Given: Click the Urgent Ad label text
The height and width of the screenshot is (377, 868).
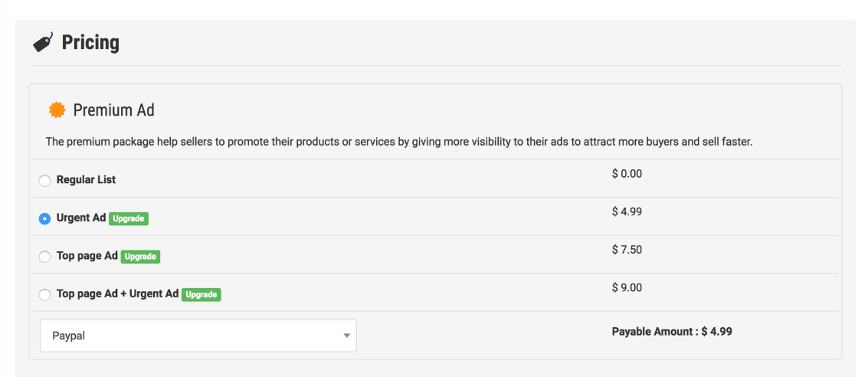Looking at the screenshot, I should (80, 218).
